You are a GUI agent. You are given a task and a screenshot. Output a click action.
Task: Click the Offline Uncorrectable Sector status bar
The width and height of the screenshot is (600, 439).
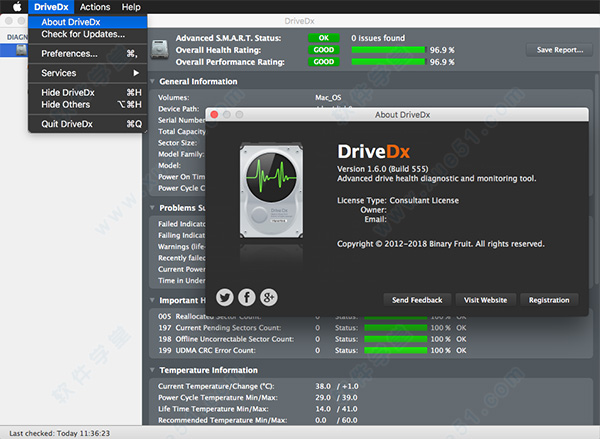tap(396, 339)
